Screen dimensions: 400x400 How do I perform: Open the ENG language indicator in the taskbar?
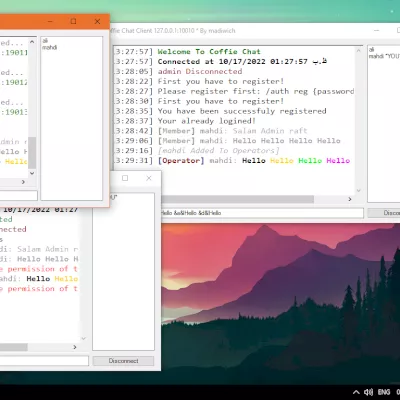[x=384, y=392]
